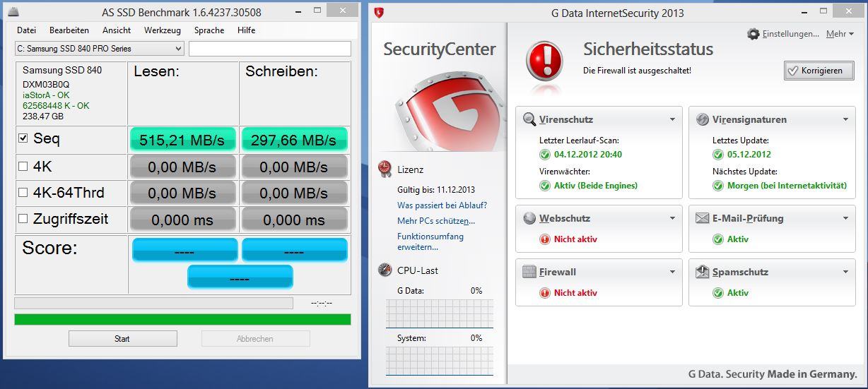Click the Korrigieren button
Viewport: 868px width, 389px height.
click(x=819, y=71)
